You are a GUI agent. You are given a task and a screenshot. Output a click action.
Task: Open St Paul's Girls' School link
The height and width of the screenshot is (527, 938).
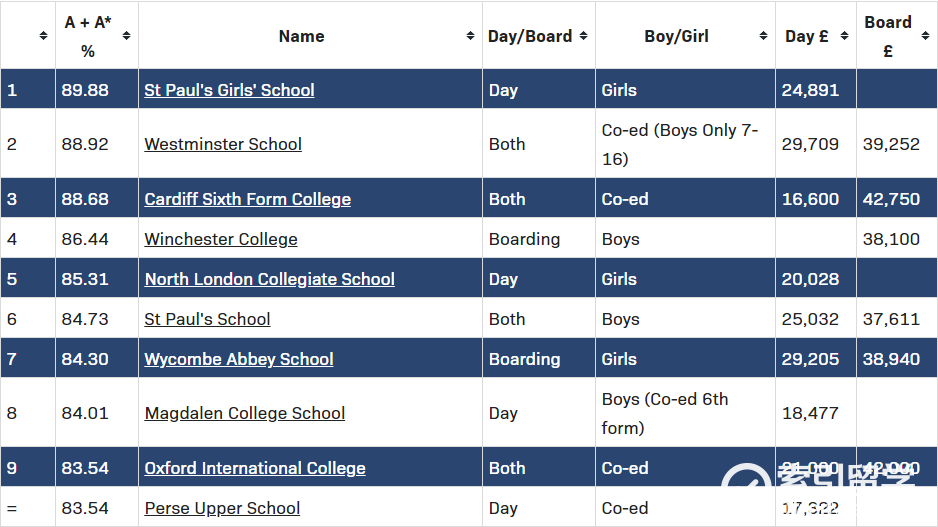229,90
